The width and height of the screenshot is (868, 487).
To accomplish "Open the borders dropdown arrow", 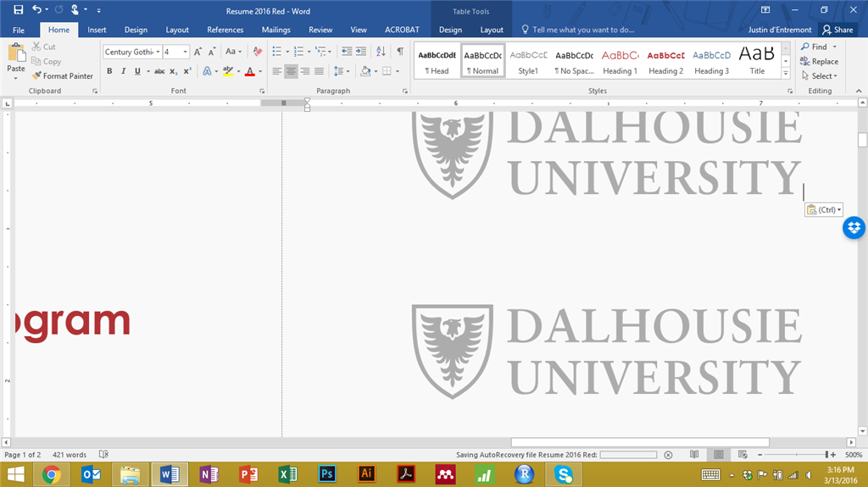I will [x=398, y=71].
